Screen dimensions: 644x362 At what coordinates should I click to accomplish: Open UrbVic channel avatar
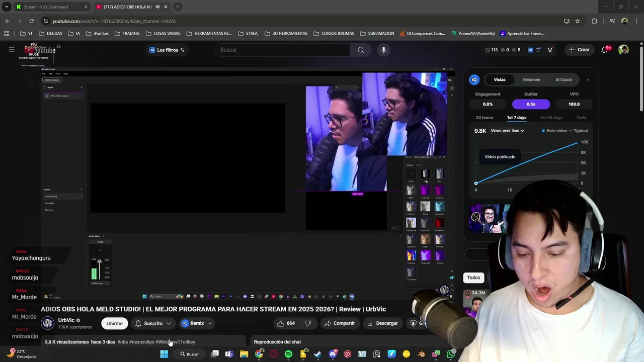(x=48, y=323)
